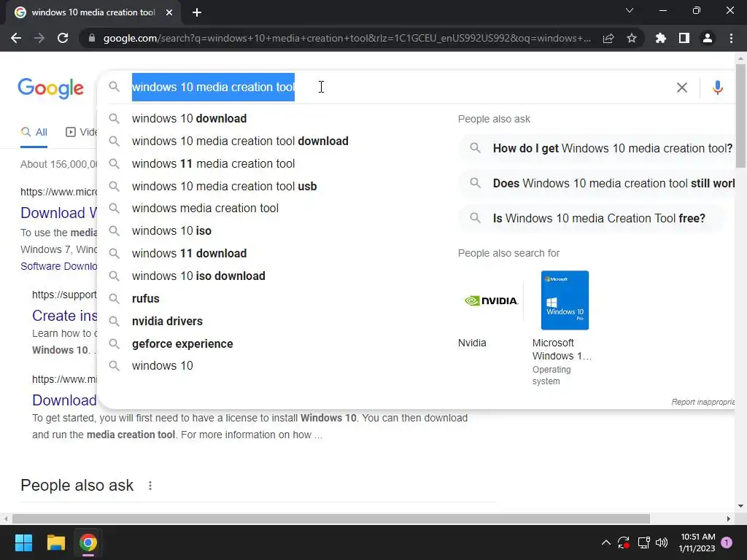Open the Windows Start menu
The height and width of the screenshot is (560, 747).
[x=23, y=542]
